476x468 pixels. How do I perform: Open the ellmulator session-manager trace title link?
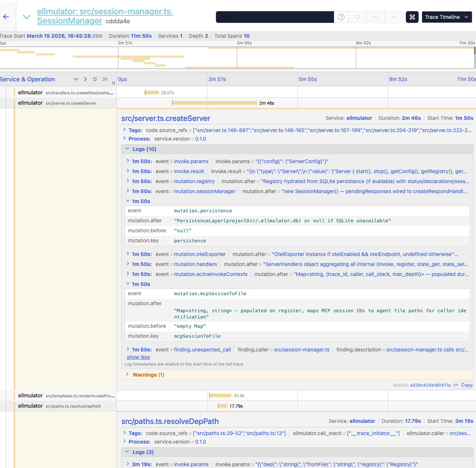[x=105, y=16]
